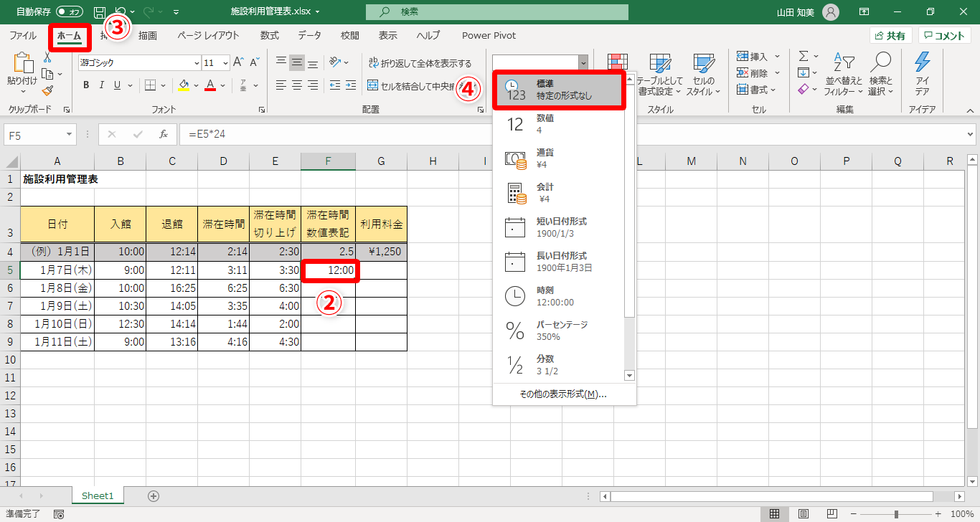Select the 標準 (General) number format

(559, 90)
